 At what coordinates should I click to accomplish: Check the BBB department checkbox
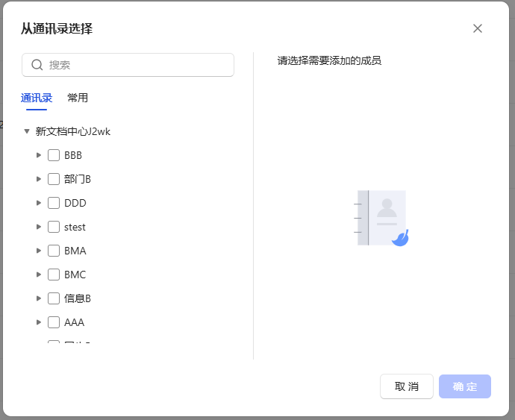tap(54, 155)
